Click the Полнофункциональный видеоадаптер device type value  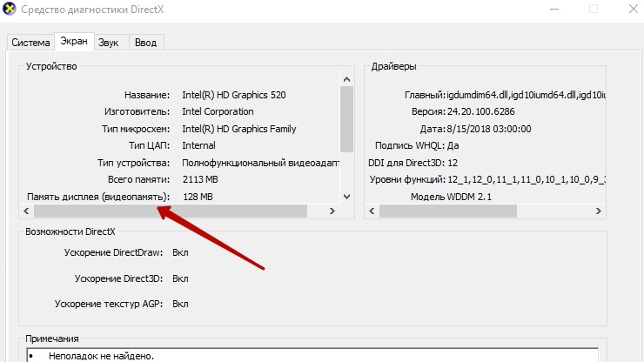(x=261, y=163)
